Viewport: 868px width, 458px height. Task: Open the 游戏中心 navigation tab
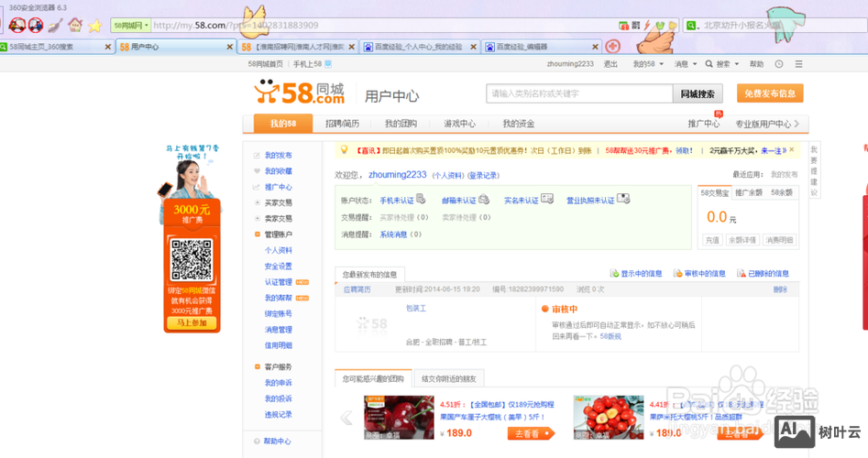pyautogui.click(x=459, y=124)
